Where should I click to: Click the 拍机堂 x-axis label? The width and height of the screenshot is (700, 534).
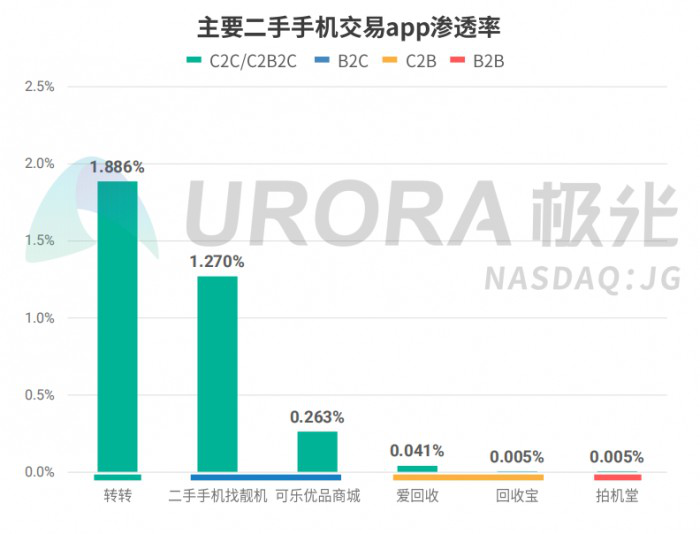click(617, 496)
